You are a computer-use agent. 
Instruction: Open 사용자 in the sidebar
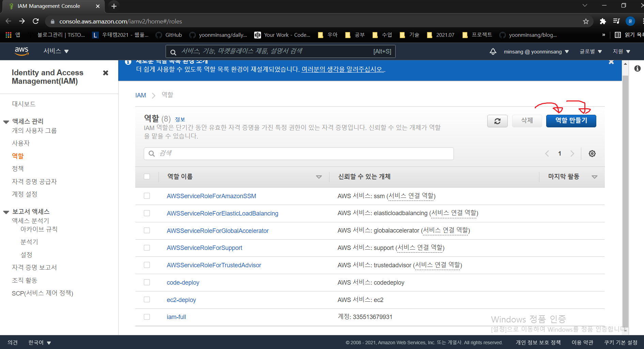(x=21, y=143)
